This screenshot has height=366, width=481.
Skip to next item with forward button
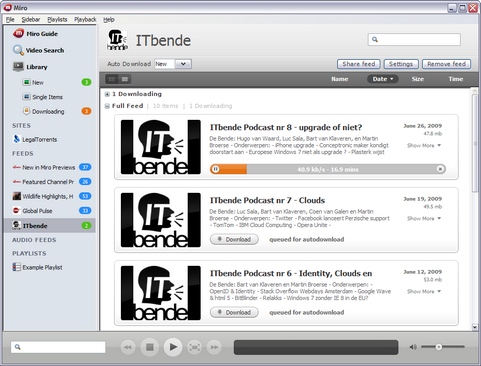(214, 347)
